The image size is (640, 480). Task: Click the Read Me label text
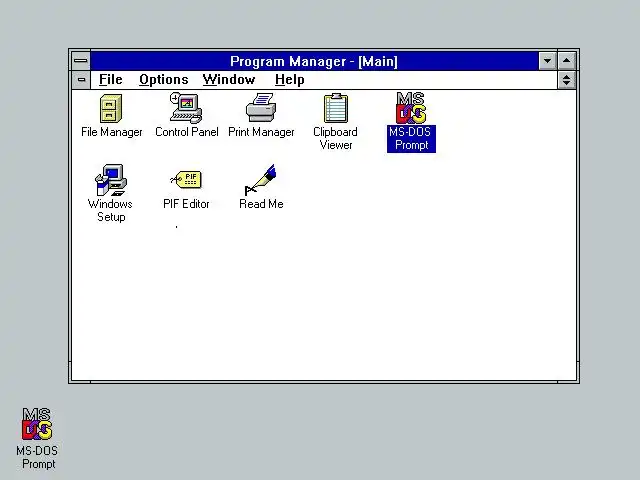coord(261,204)
